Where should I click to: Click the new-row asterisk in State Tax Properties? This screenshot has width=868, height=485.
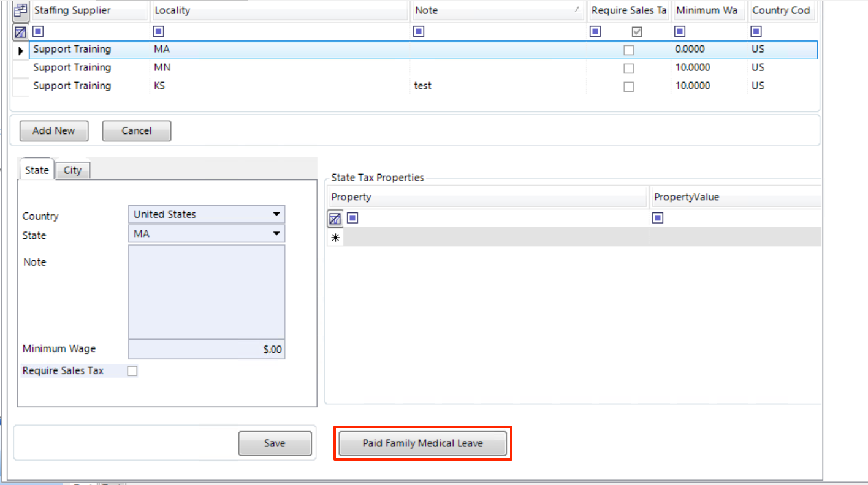[x=335, y=238]
